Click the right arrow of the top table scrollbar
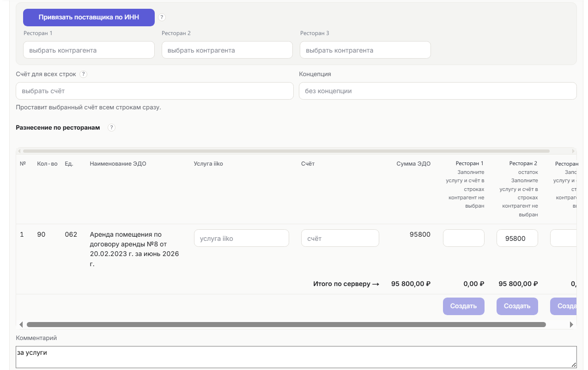 tap(574, 151)
